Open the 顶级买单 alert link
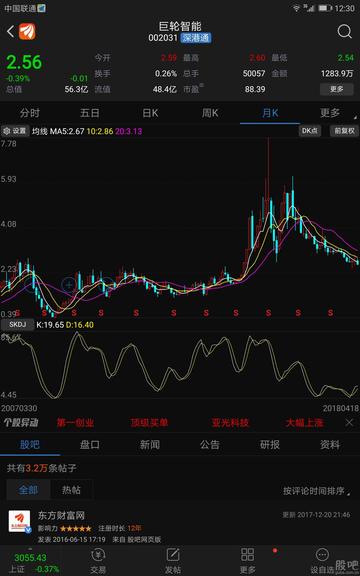The image size is (360, 576). click(x=150, y=423)
